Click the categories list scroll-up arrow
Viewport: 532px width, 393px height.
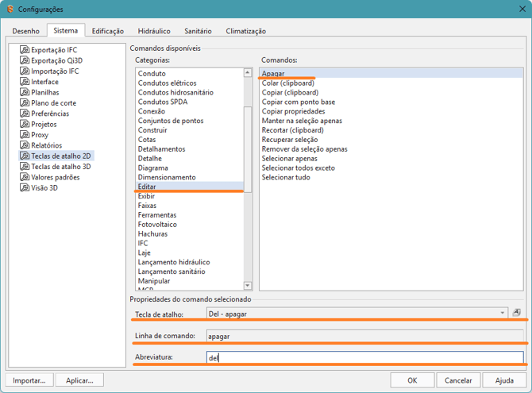tap(248, 72)
